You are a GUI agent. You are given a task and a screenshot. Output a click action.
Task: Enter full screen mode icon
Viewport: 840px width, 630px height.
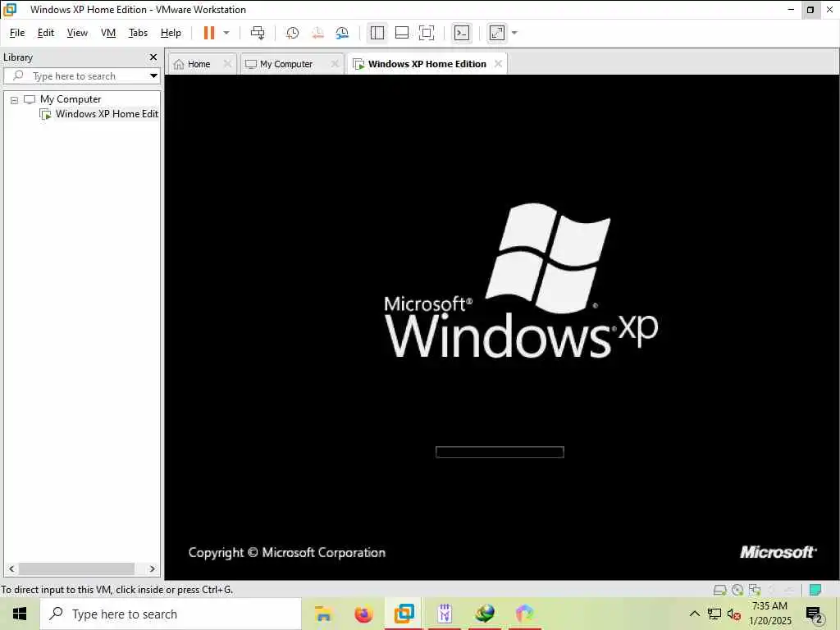pos(427,33)
